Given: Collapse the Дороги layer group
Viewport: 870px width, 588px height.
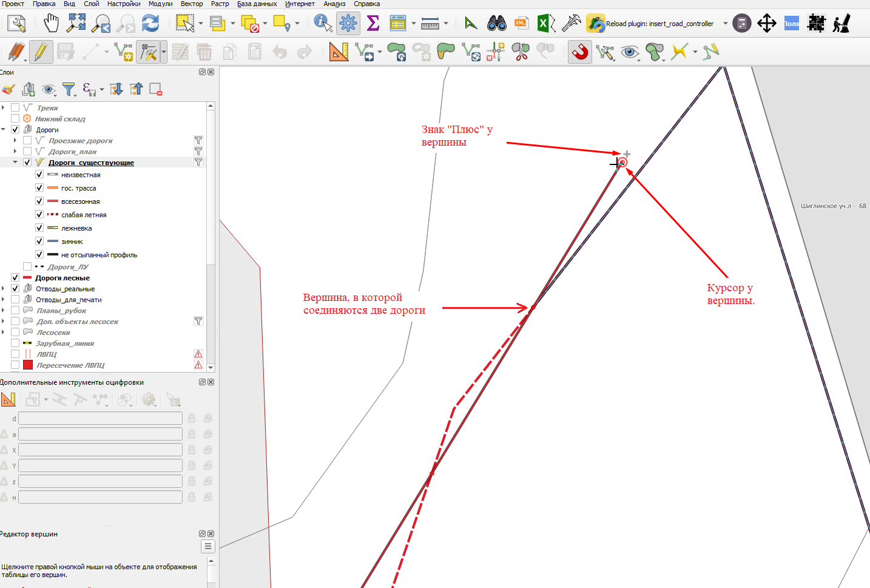Looking at the screenshot, I should [x=4, y=129].
